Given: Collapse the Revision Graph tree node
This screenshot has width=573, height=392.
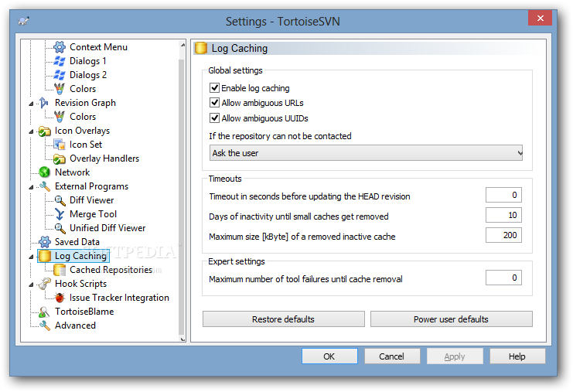Looking at the screenshot, I should 32,104.
